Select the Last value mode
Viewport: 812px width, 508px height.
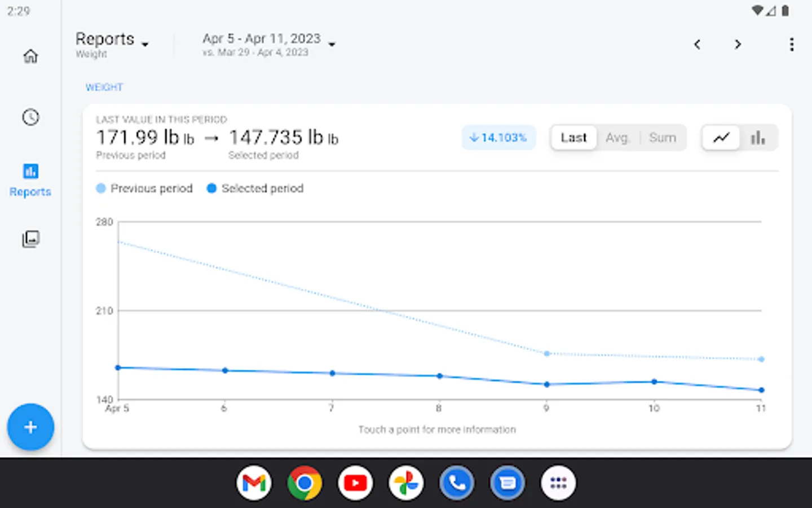click(573, 138)
